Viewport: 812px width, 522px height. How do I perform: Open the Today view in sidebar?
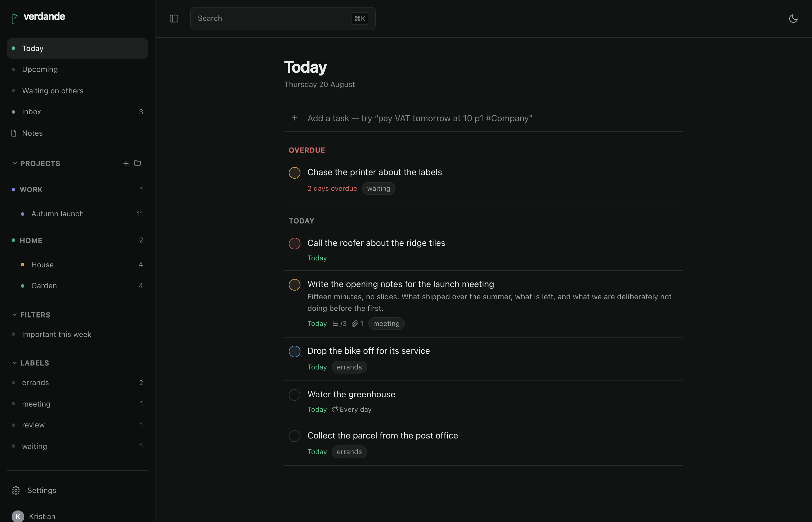[x=77, y=48]
